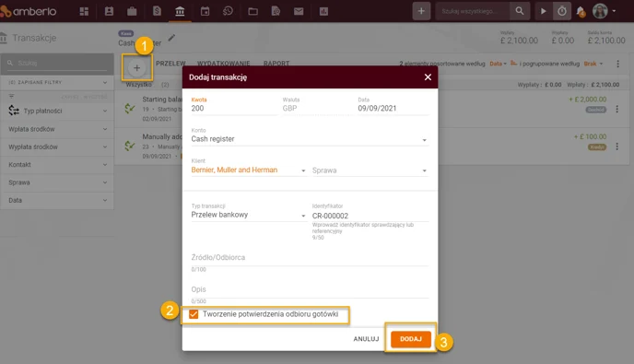
Task: Open the list options three-dot menu
Action: (617, 64)
